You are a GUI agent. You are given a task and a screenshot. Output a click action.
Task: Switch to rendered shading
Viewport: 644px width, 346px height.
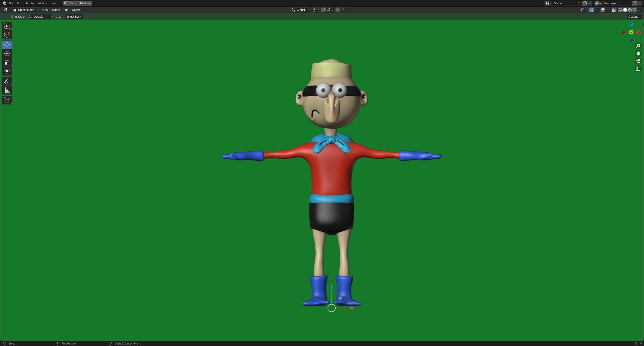tap(635, 10)
